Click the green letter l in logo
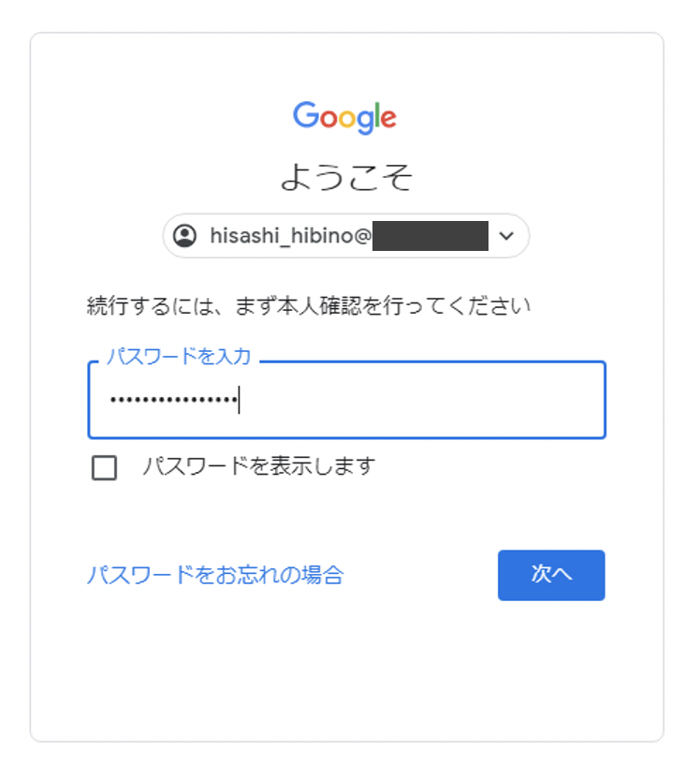The image size is (700, 779). [376, 115]
